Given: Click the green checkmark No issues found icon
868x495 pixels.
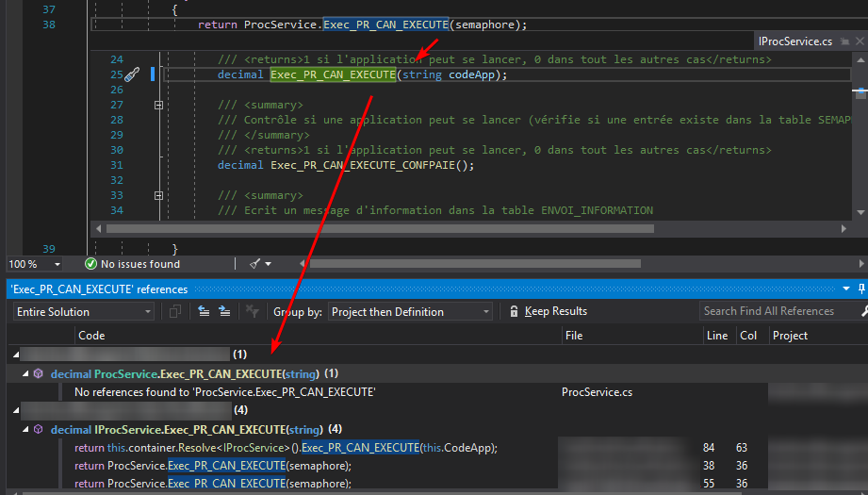Looking at the screenshot, I should (90, 264).
